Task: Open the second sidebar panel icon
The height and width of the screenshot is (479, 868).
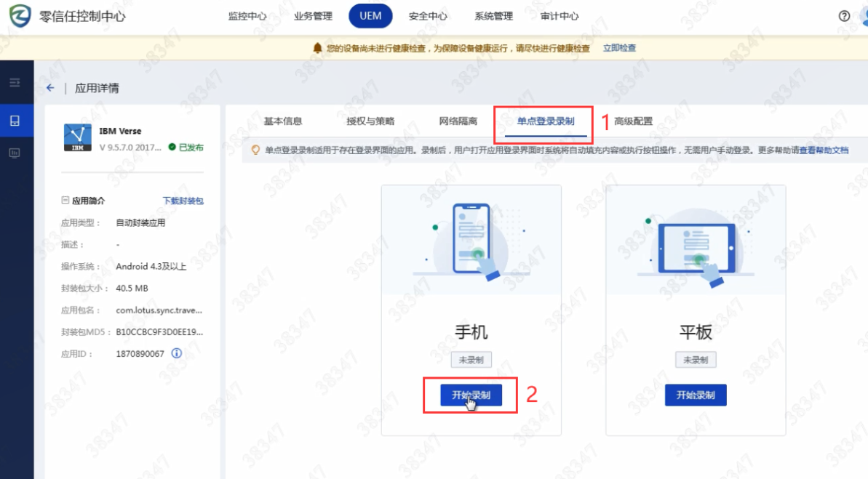Action: 15,153
